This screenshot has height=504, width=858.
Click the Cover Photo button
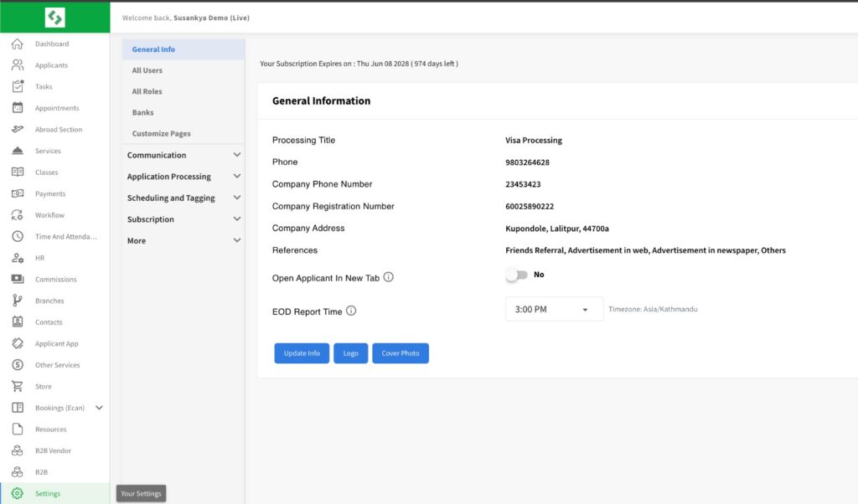pyautogui.click(x=400, y=353)
